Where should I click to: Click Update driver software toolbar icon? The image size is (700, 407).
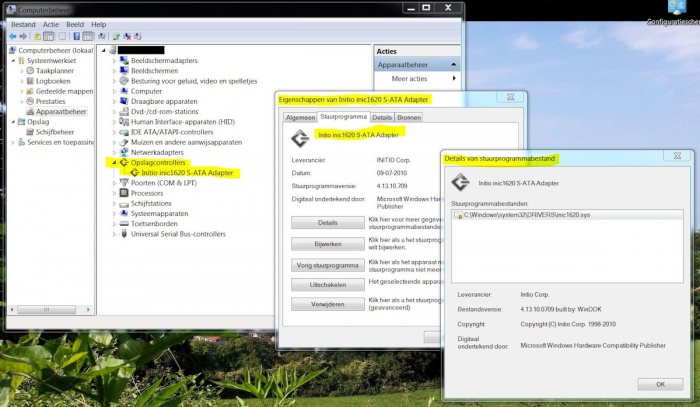[x=116, y=37]
